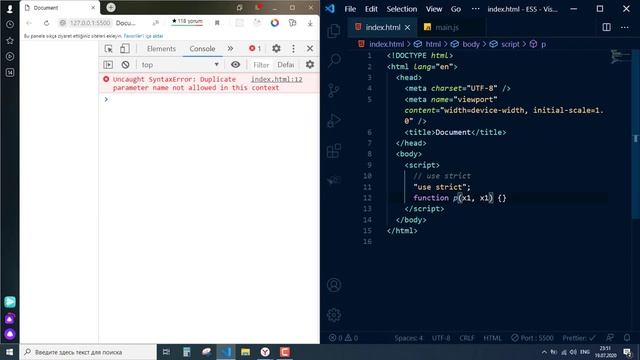
Task: Click the Console Filter input
Action: coord(261,64)
